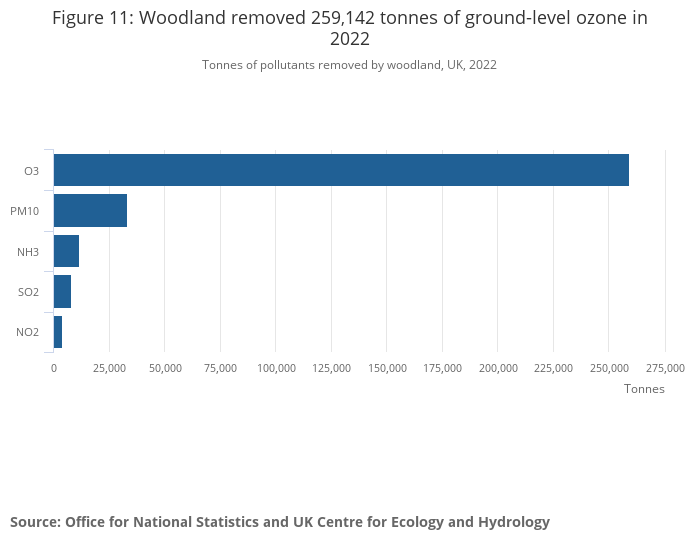
Task: Click the O3 bar in the chart
Action: point(341,170)
